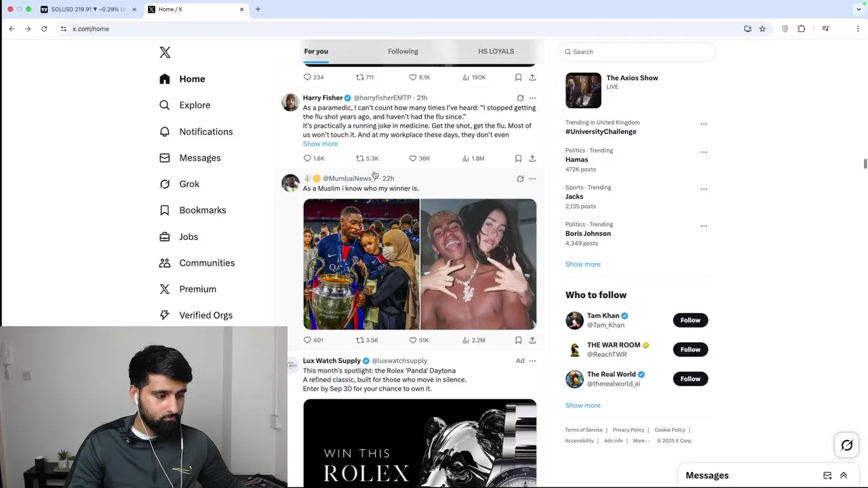Screen dimensions: 868x488
Task: View analytics on the MumbaiNews post
Action: [473, 340]
